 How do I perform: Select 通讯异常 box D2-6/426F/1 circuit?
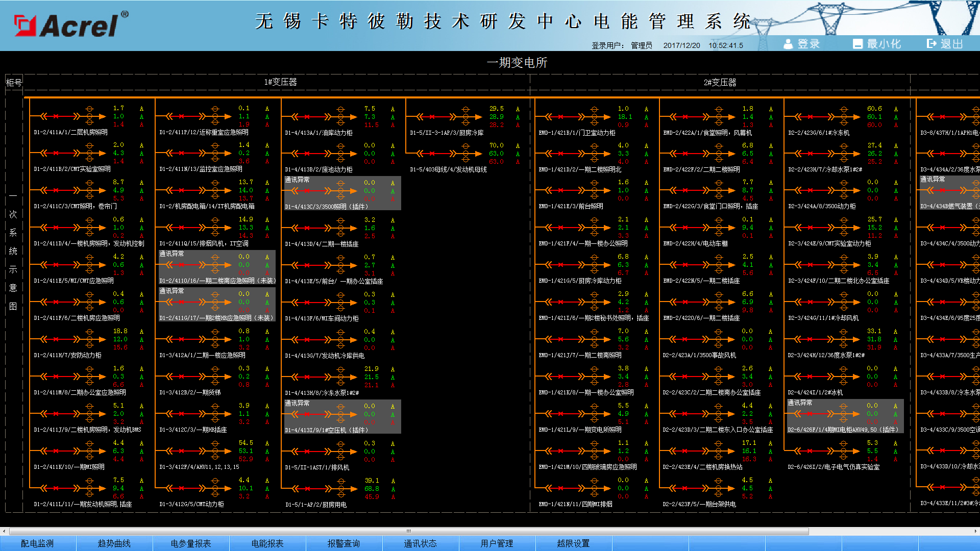coord(845,416)
